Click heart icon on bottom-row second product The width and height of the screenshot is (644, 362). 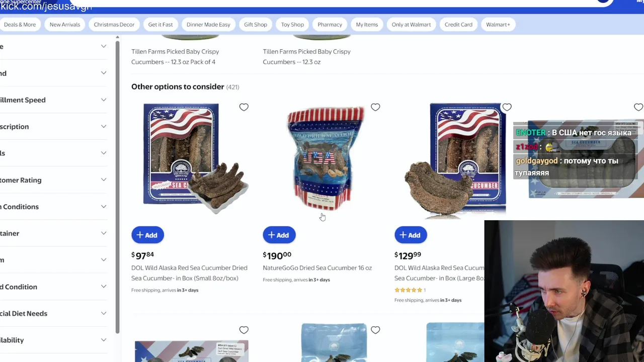tap(375, 330)
